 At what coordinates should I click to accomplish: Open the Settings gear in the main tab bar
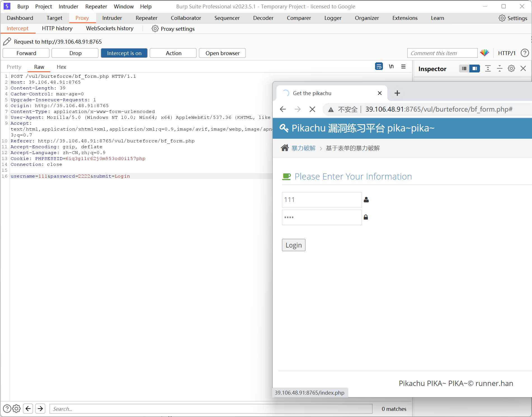pos(513,18)
